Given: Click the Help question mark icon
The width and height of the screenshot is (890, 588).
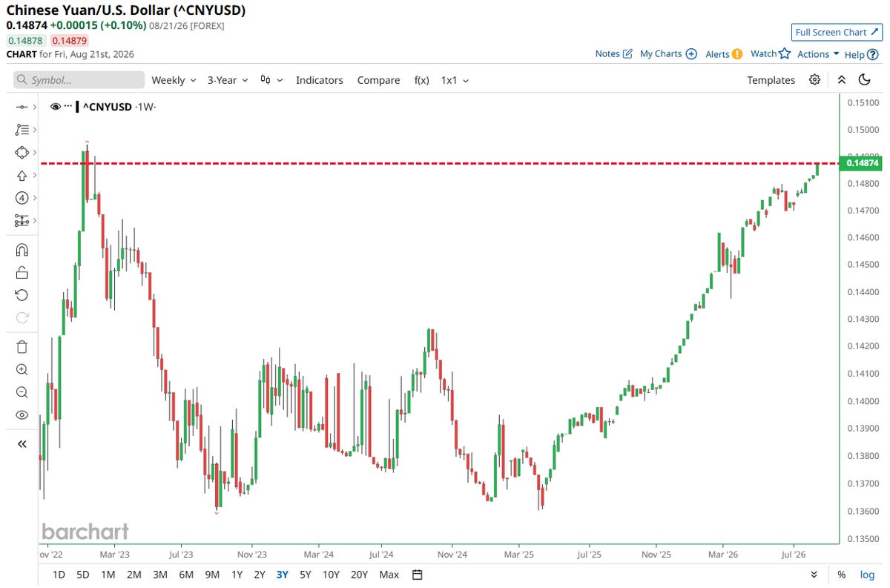Looking at the screenshot, I should click(873, 54).
